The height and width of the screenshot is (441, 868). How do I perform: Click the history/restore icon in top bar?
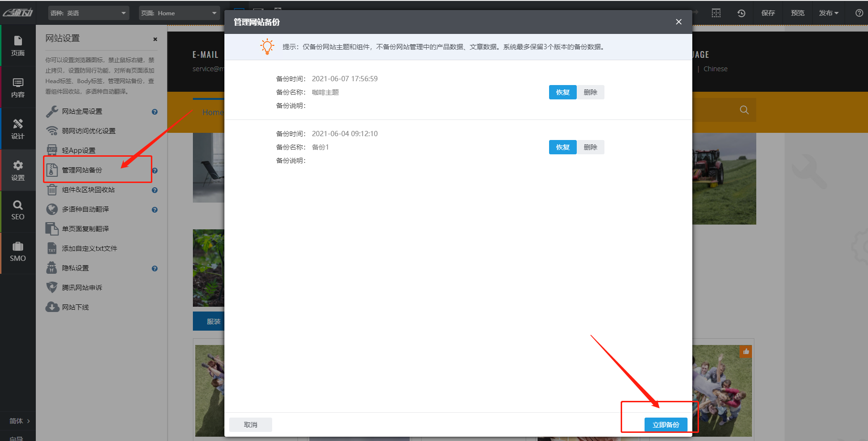point(741,13)
